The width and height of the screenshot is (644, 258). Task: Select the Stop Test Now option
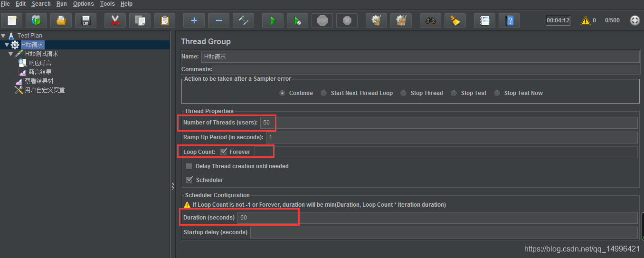click(x=497, y=93)
